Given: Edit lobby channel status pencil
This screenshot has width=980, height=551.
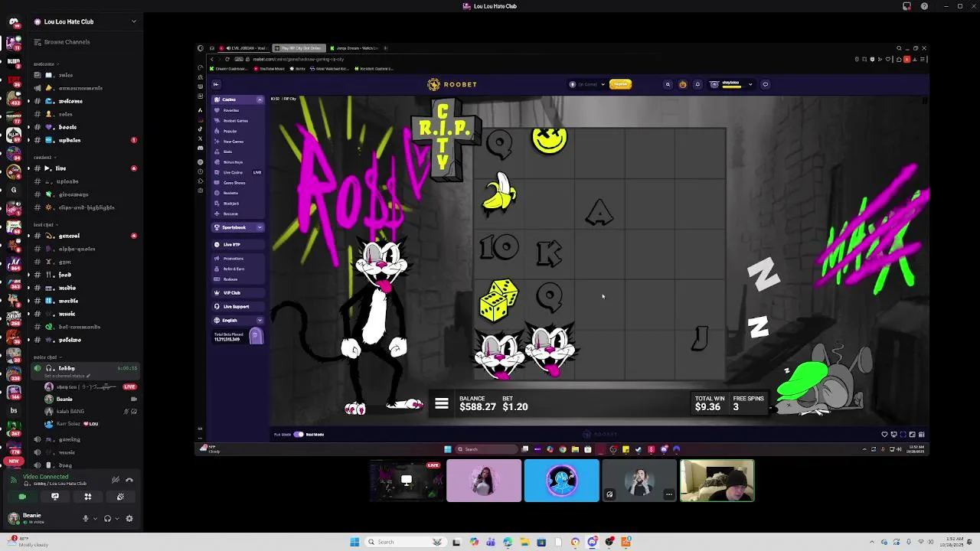Looking at the screenshot, I should [x=88, y=376].
